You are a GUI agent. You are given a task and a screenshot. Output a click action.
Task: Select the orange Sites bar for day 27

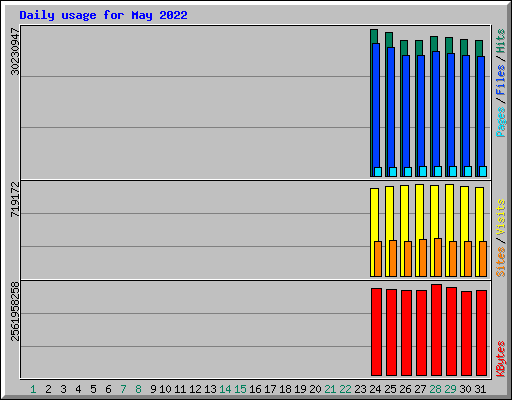pyautogui.click(x=423, y=258)
